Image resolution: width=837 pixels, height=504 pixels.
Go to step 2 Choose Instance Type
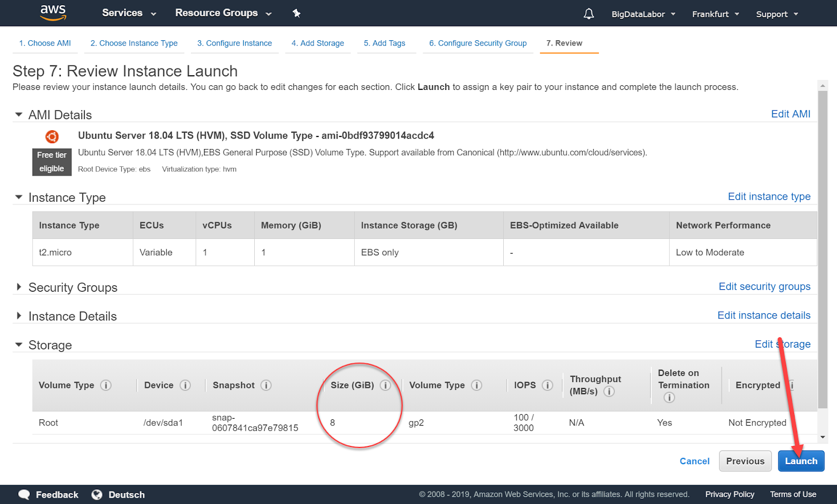(134, 43)
